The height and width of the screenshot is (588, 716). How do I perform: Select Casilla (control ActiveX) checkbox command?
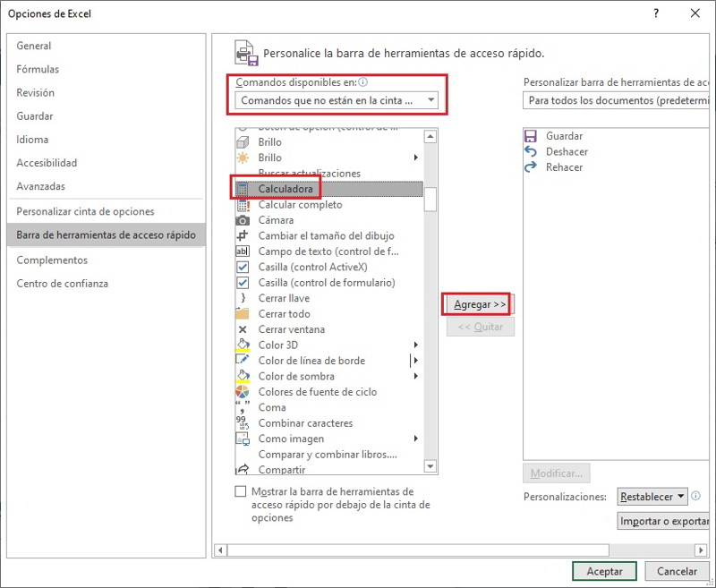coord(311,267)
